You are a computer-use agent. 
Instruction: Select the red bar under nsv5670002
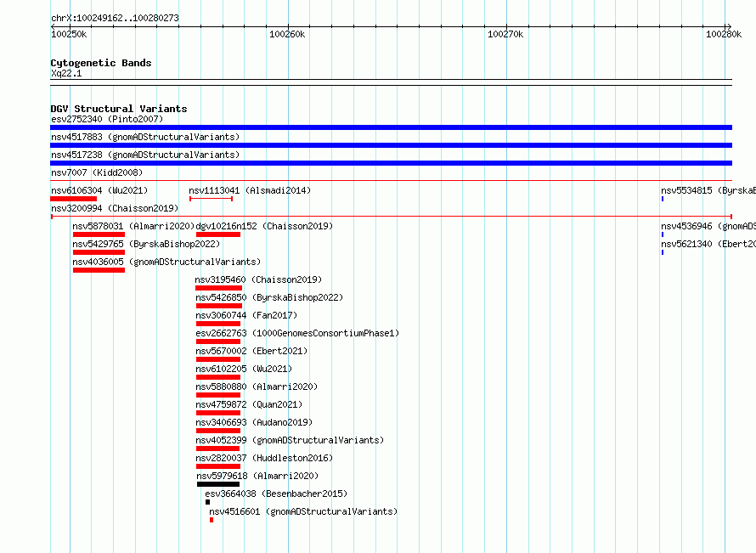(x=218, y=359)
